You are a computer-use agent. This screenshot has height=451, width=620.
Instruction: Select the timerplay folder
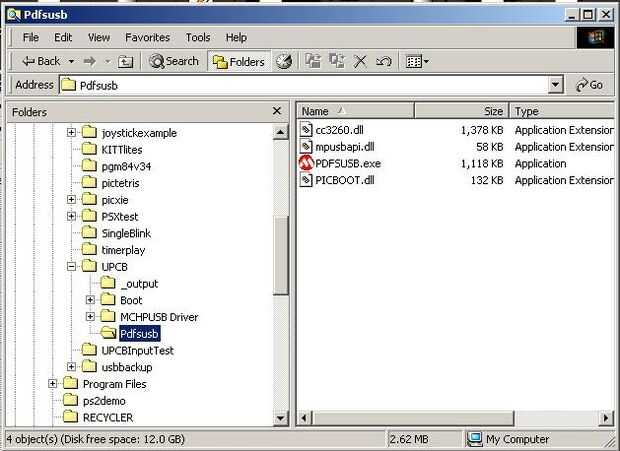[x=123, y=250]
